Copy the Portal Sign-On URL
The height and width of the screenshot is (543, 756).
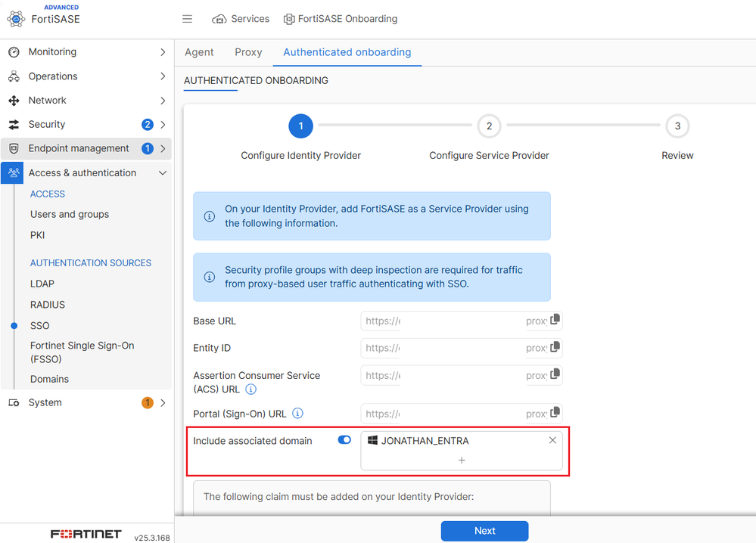point(555,413)
